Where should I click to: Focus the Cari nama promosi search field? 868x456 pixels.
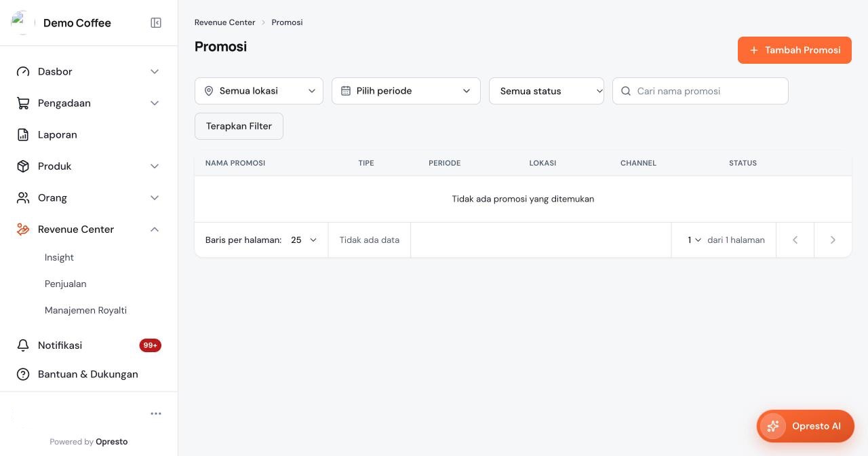click(701, 91)
